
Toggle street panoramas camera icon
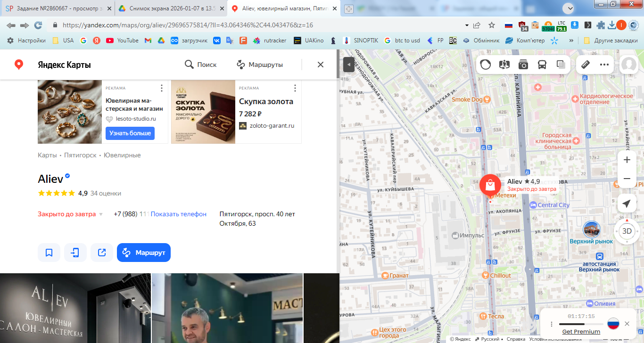(523, 65)
